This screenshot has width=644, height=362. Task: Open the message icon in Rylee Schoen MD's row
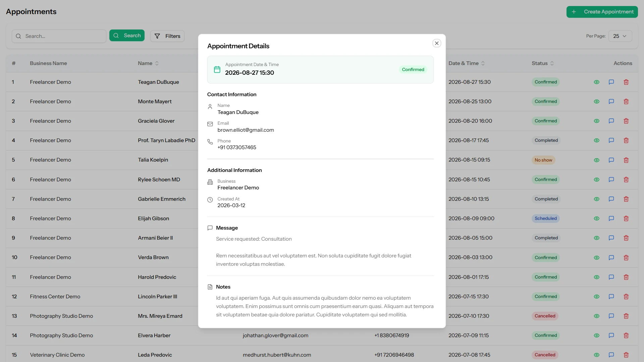[x=611, y=180]
